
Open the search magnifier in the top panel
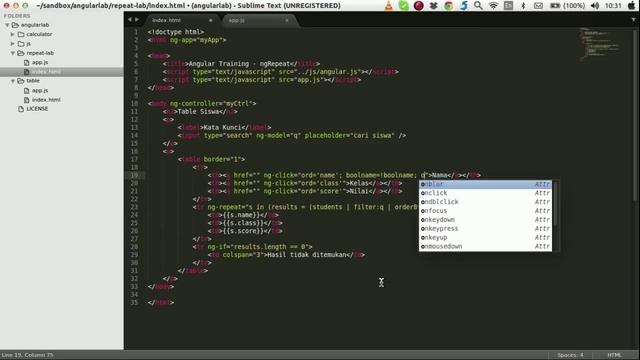(x=478, y=6)
